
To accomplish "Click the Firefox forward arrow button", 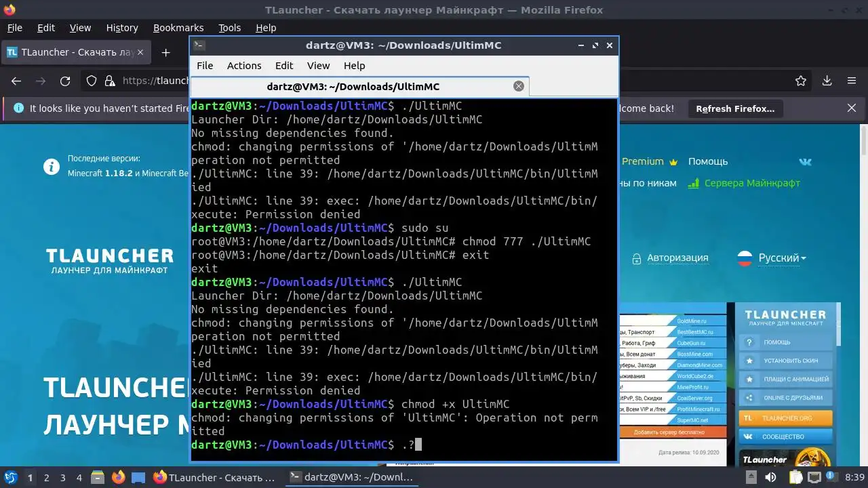I will click(41, 81).
